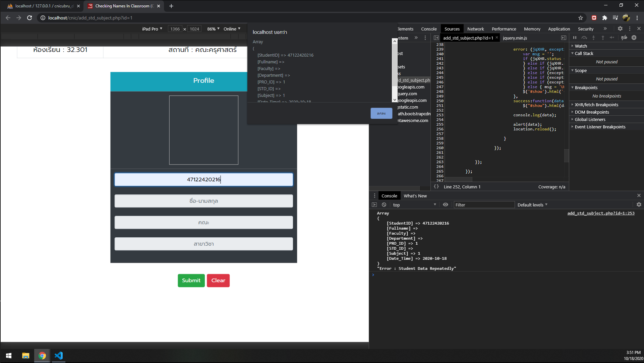Image resolution: width=644 pixels, height=363 pixels.
Task: Click the alert dialog scrollbar down arrow
Action: point(395,100)
